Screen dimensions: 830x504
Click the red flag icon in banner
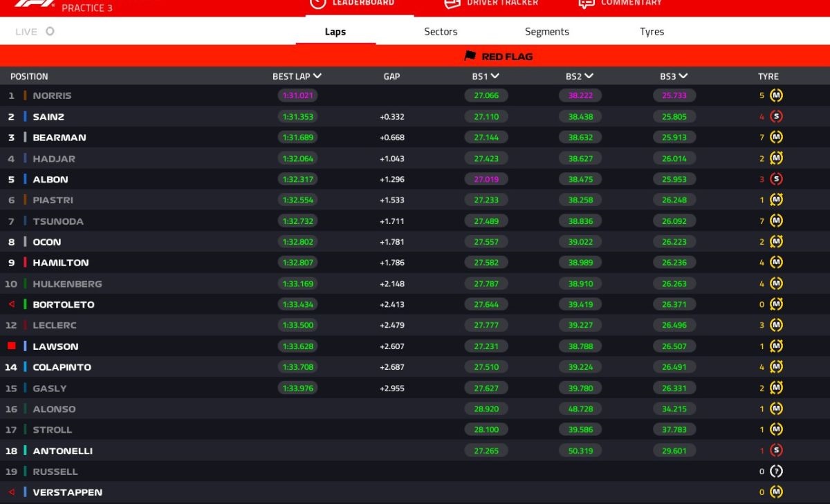tap(470, 56)
